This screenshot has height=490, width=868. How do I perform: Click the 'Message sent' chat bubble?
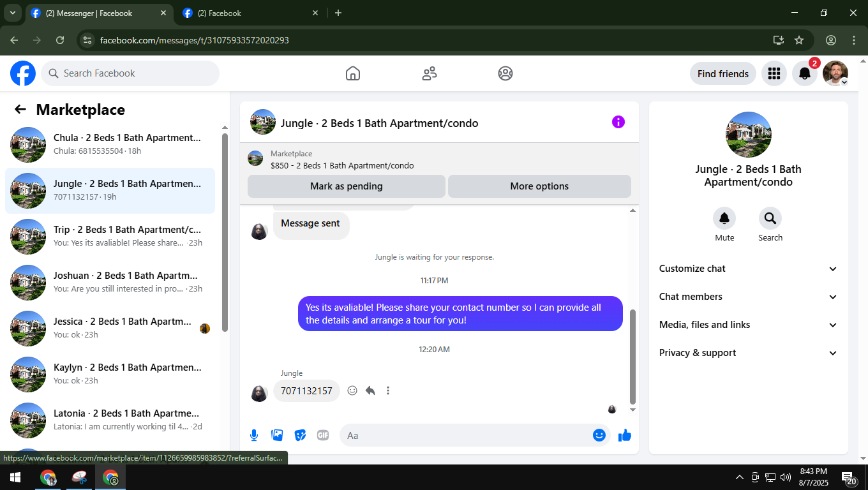311,224
